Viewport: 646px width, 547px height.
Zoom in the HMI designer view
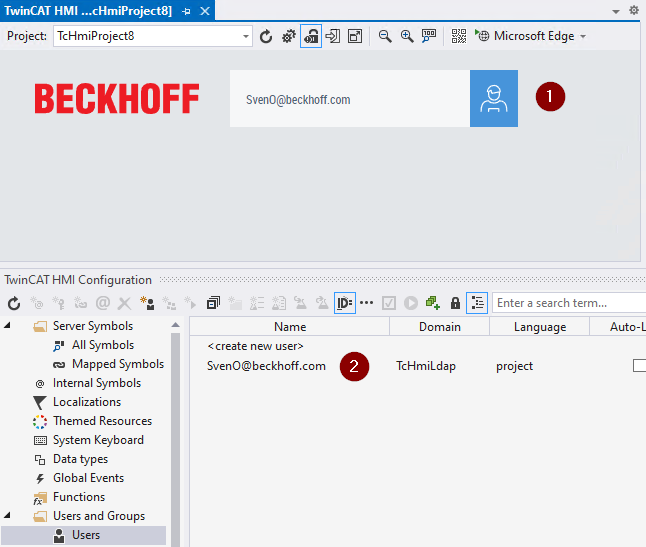[x=407, y=36]
